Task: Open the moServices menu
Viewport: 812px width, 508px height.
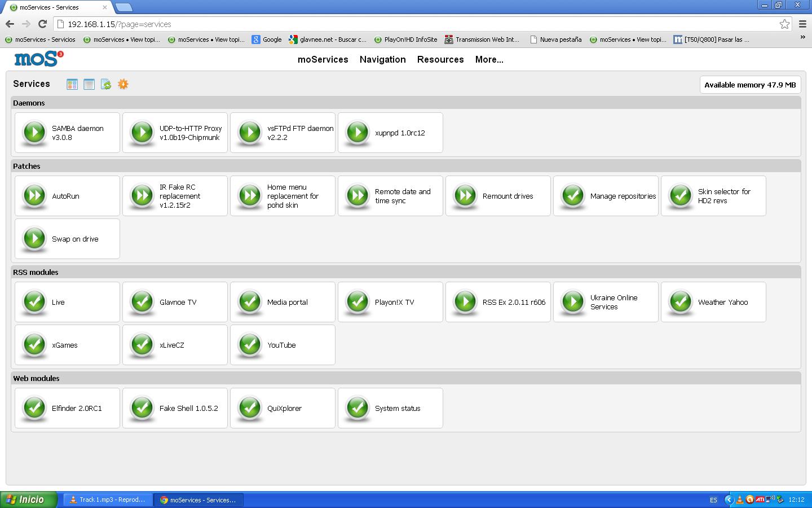Action: tap(323, 59)
